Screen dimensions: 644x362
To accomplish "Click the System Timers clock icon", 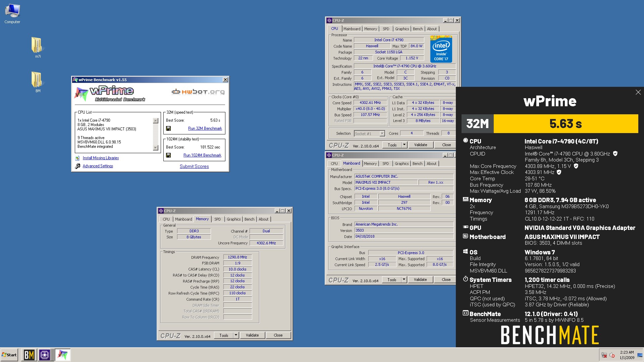I will 465,279.
